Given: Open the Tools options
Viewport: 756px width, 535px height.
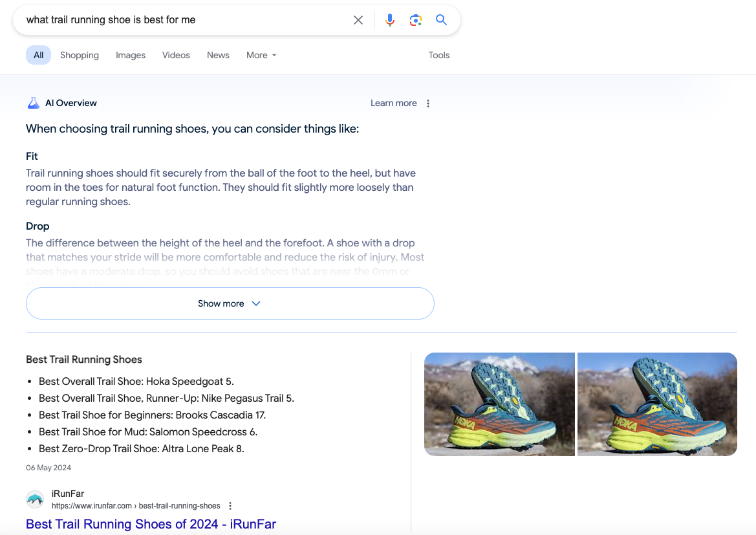Looking at the screenshot, I should 438,55.
